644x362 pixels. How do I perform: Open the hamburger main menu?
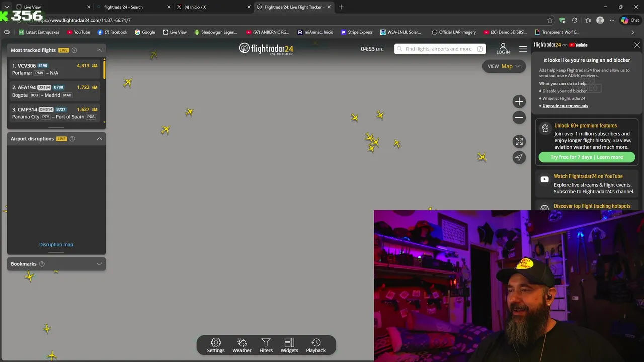[523, 49]
